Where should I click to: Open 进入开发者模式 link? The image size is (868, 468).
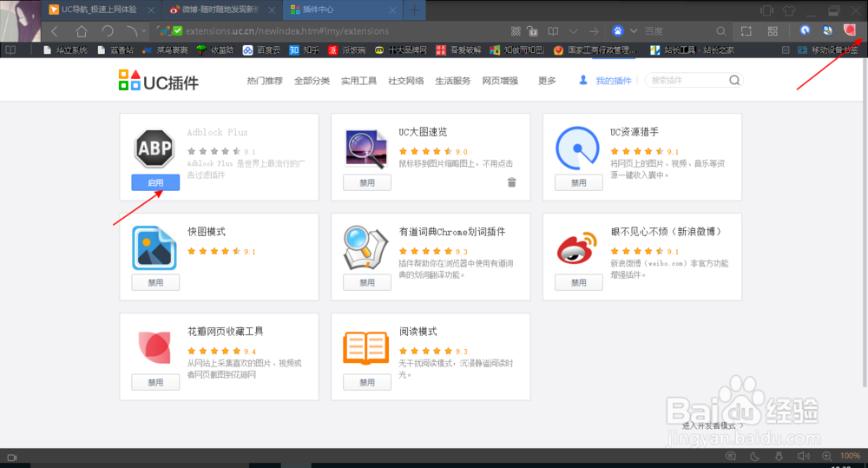(x=713, y=425)
